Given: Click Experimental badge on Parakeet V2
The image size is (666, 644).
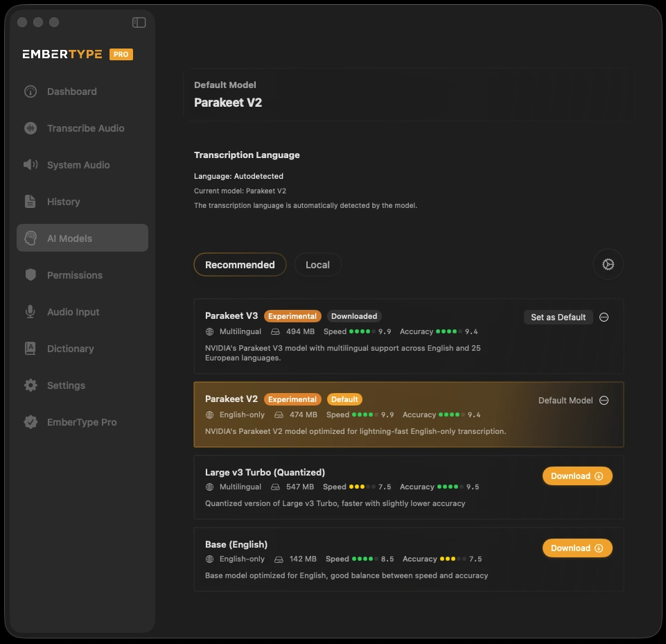Looking at the screenshot, I should tap(292, 399).
